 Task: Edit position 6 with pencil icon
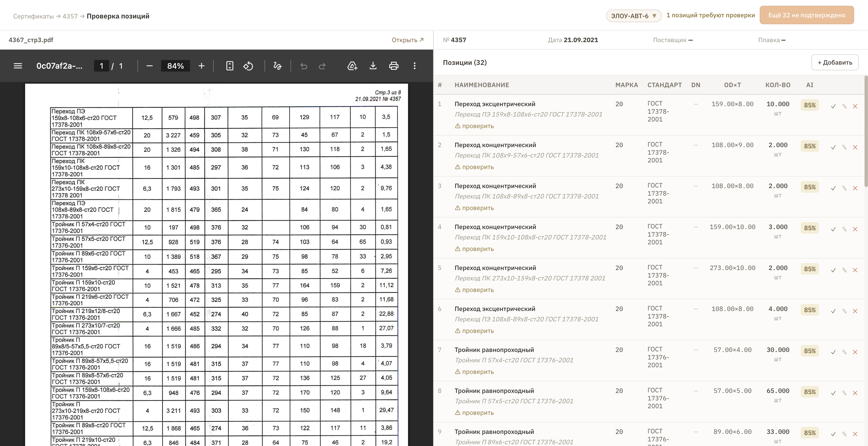844,311
